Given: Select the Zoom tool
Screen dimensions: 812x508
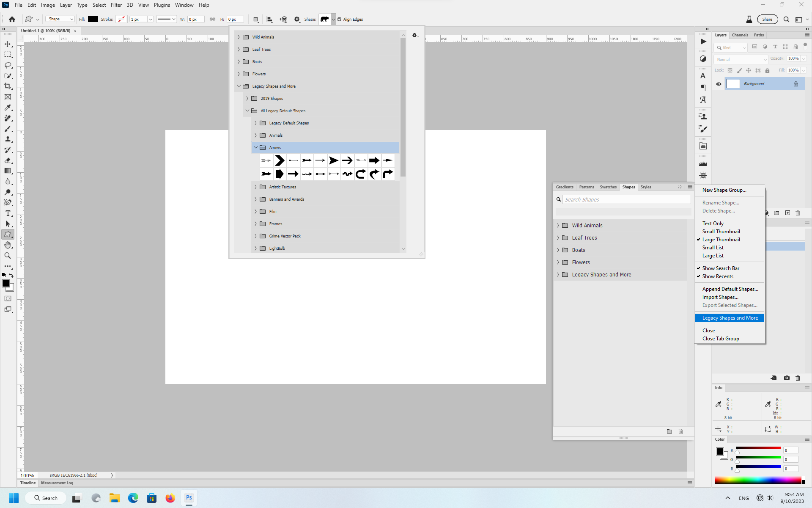Looking at the screenshot, I should pyautogui.click(x=8, y=255).
